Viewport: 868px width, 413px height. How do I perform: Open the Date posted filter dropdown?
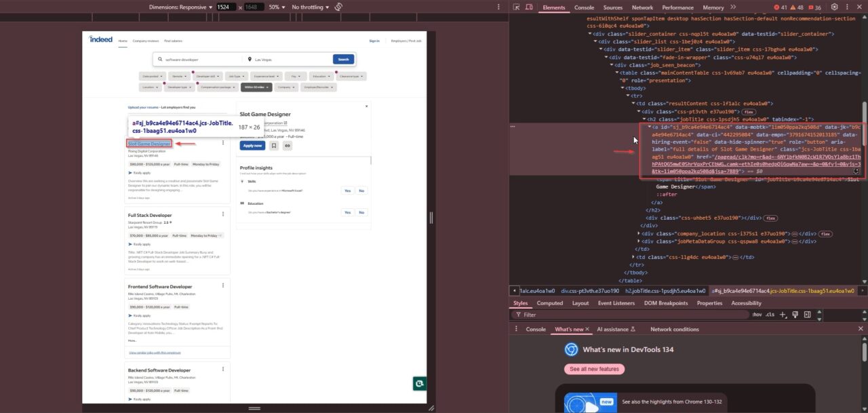pos(152,77)
